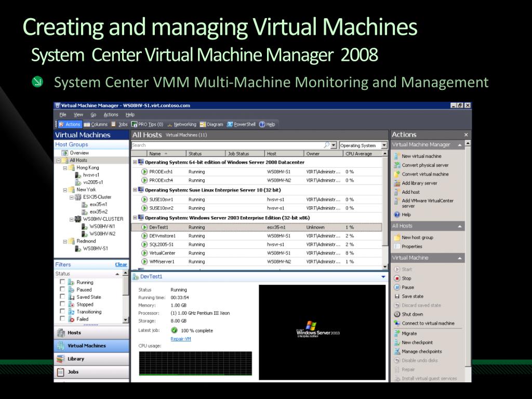Enable the Paused status filter checkbox
This screenshot has height=399, width=532.
pyautogui.click(x=62, y=289)
